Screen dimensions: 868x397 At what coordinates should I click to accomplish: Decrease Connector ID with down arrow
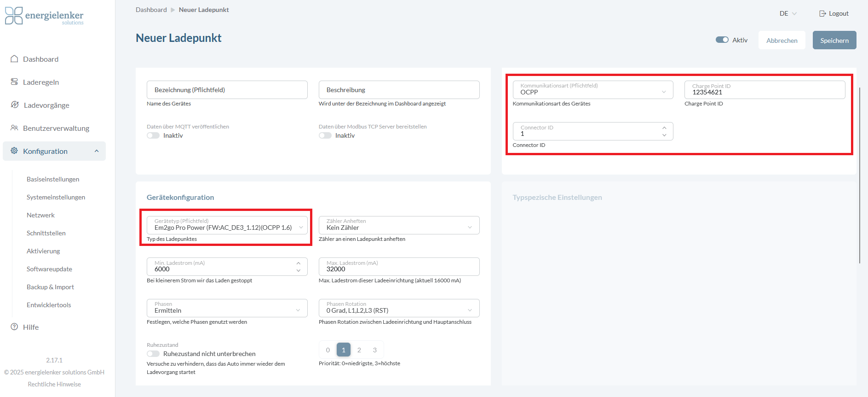(x=664, y=135)
